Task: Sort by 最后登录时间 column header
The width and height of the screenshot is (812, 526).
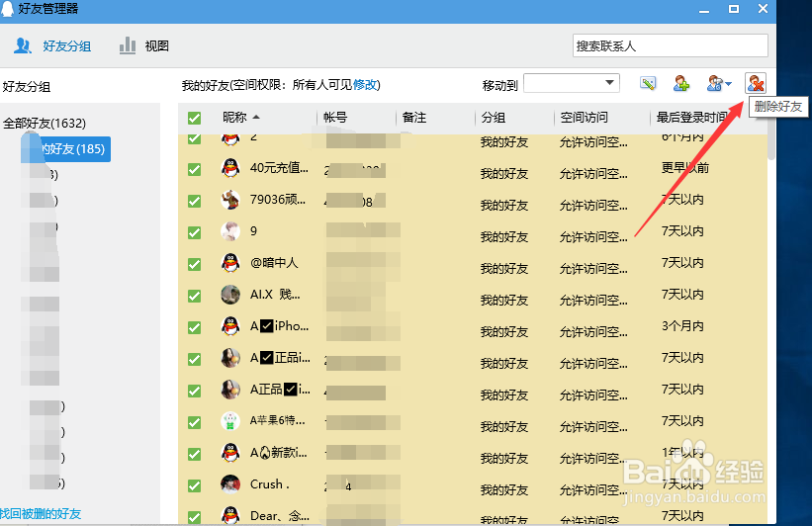Action: 692,118
